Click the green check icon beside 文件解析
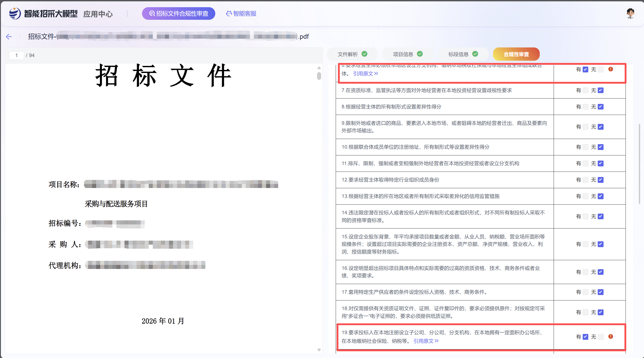Screen dimensions: 644x358 (x=364, y=54)
